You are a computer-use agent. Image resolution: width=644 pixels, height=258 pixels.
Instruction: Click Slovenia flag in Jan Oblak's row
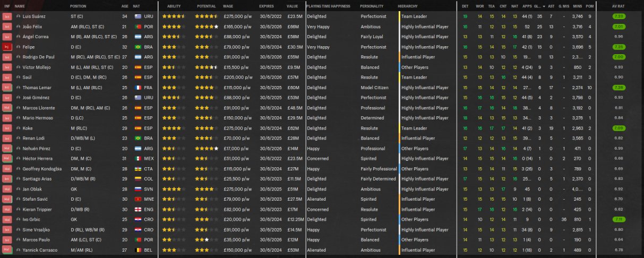pos(137,188)
